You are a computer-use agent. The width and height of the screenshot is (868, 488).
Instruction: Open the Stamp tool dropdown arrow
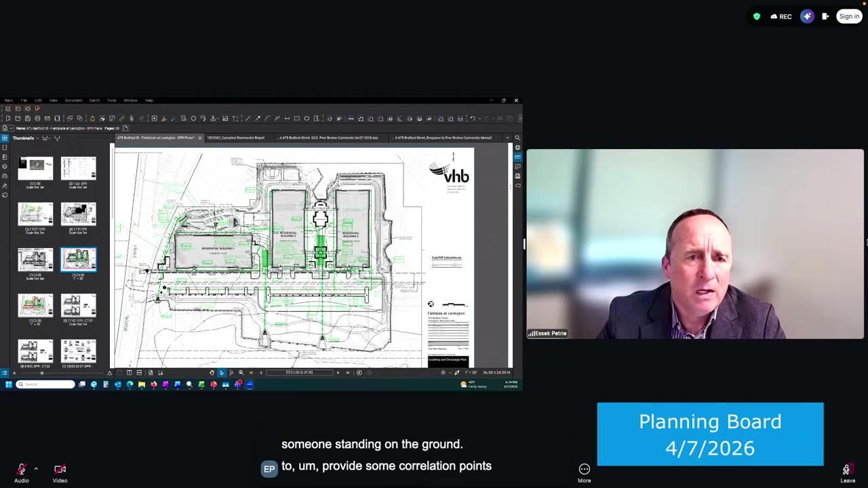tap(218, 119)
